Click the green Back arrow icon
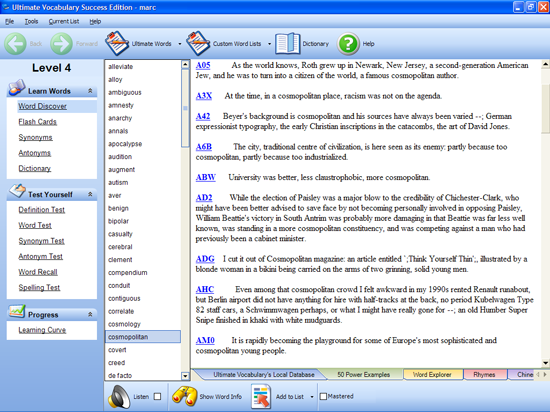 15,44
